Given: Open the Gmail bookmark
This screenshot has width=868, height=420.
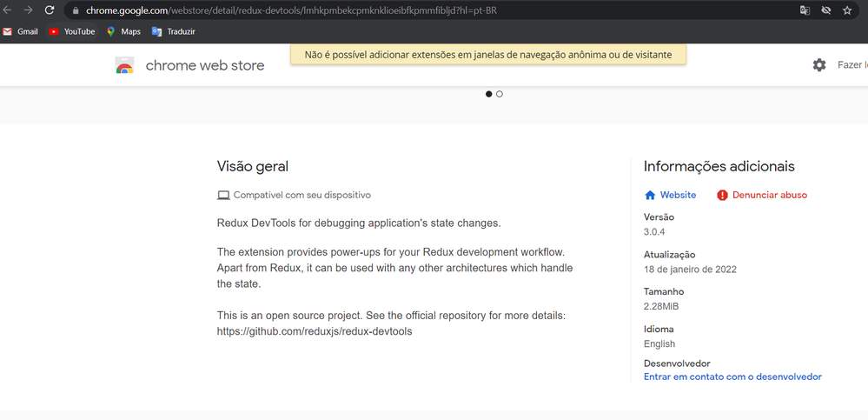Looking at the screenshot, I should [x=21, y=31].
